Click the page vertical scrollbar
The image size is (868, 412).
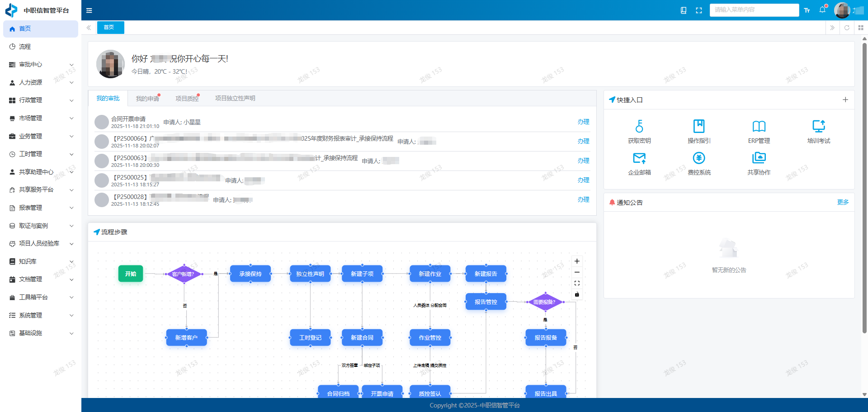pyautogui.click(x=864, y=181)
